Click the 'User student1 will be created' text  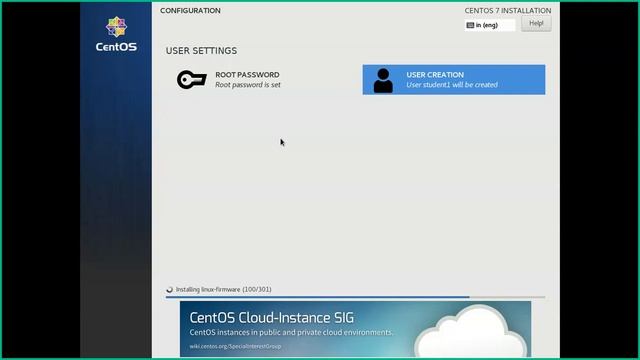pyautogui.click(x=452, y=85)
